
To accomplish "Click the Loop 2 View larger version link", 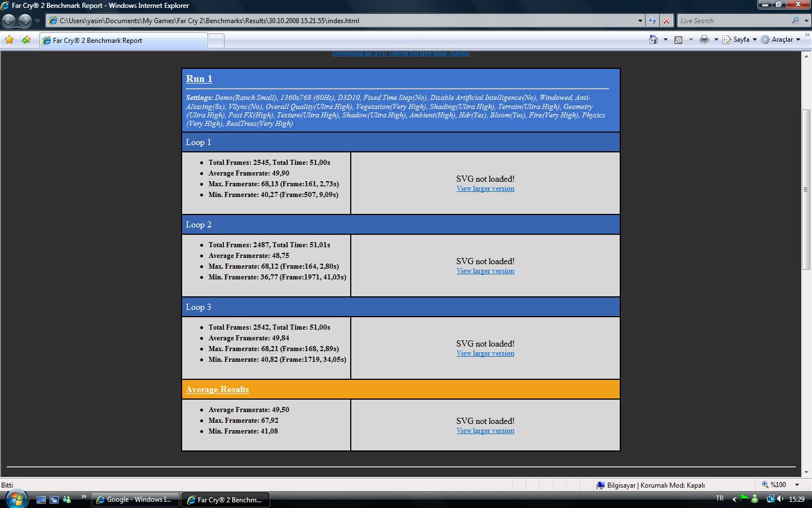I will (x=485, y=271).
